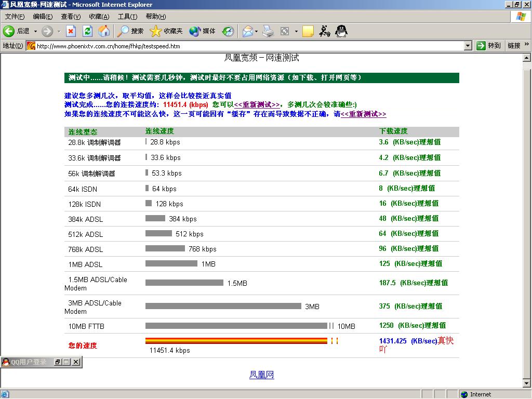Screen dimensions: 532x399
Task: Open the address bar URL dropdown
Action: [468, 46]
